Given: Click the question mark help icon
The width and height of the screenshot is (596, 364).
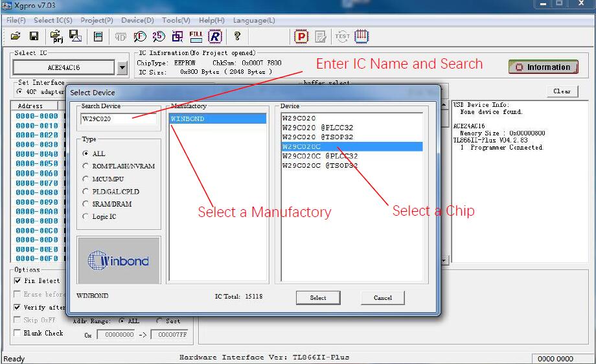Looking at the screenshot, I should pos(237,36).
